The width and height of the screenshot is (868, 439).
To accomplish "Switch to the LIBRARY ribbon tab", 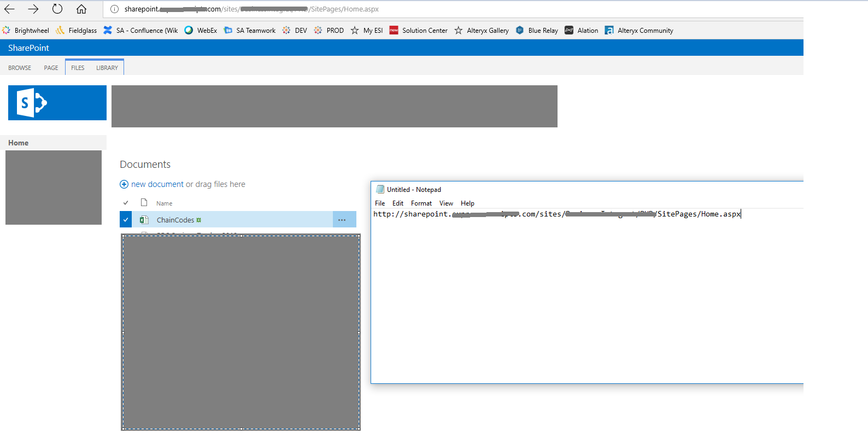I will (107, 68).
